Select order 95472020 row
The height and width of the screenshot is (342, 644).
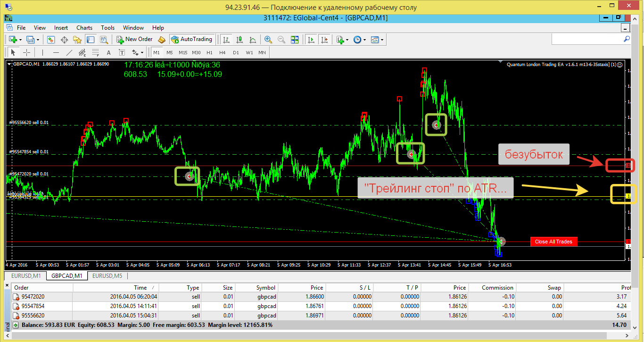tap(321, 297)
